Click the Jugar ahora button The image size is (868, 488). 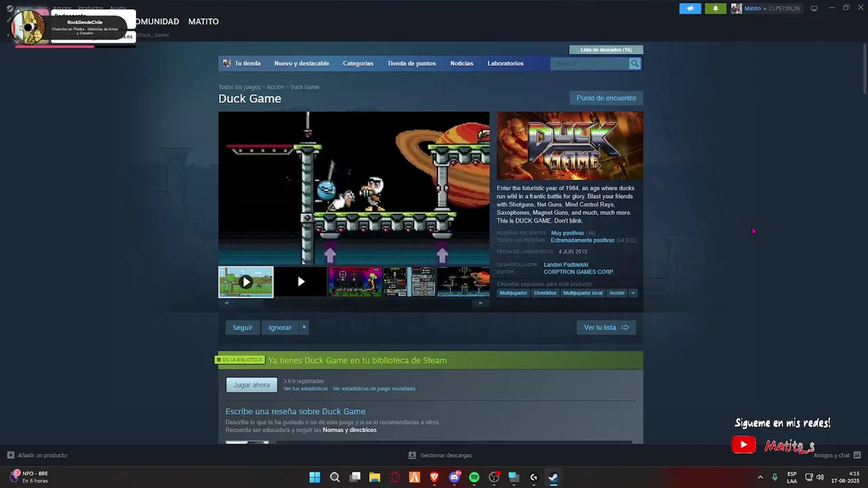[252, 385]
